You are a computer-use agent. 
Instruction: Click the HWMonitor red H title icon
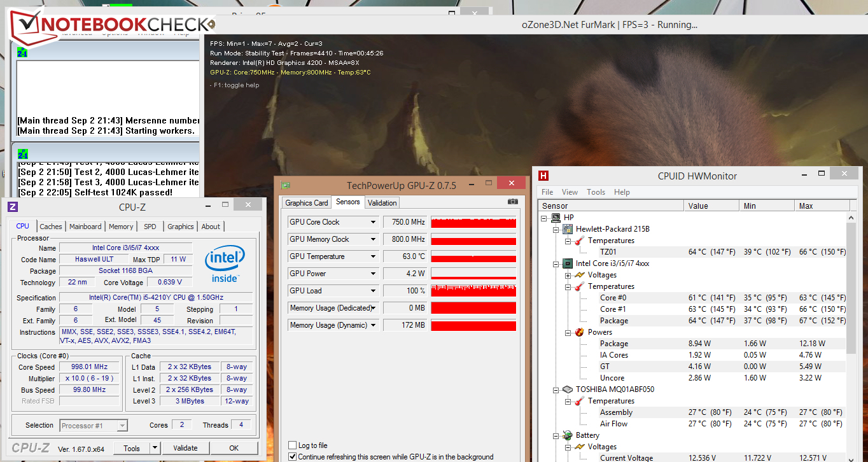[543, 176]
